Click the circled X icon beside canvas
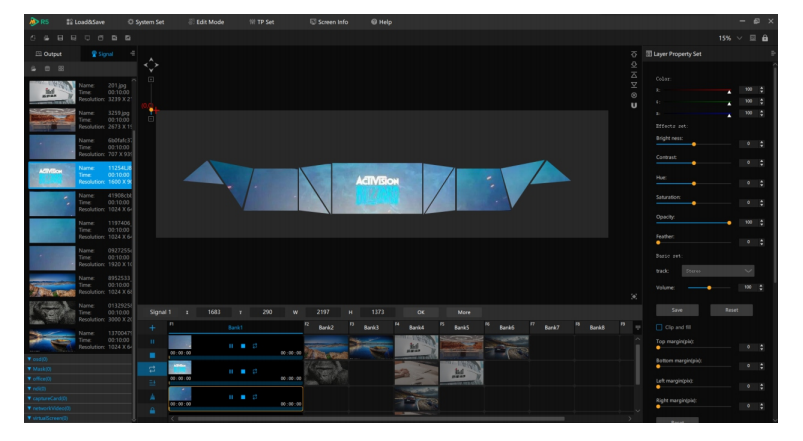This screenshot has width=803, height=441. point(634,95)
